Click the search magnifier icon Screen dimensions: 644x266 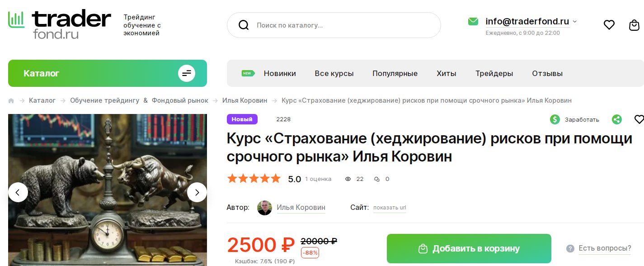[244, 25]
